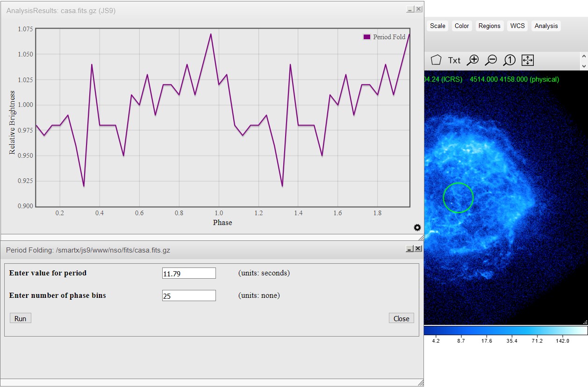Open the Analysis menu
588x387 pixels.
(546, 26)
